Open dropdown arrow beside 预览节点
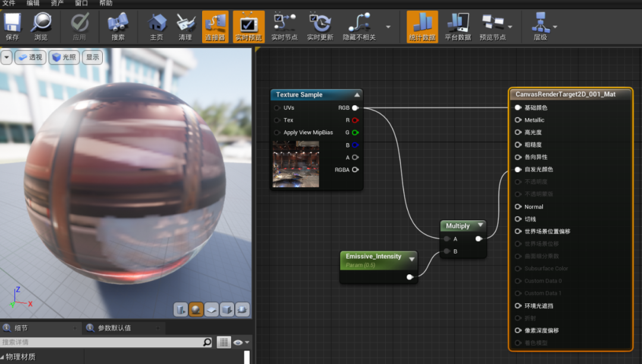Image resolution: width=642 pixels, height=364 pixels. click(510, 27)
